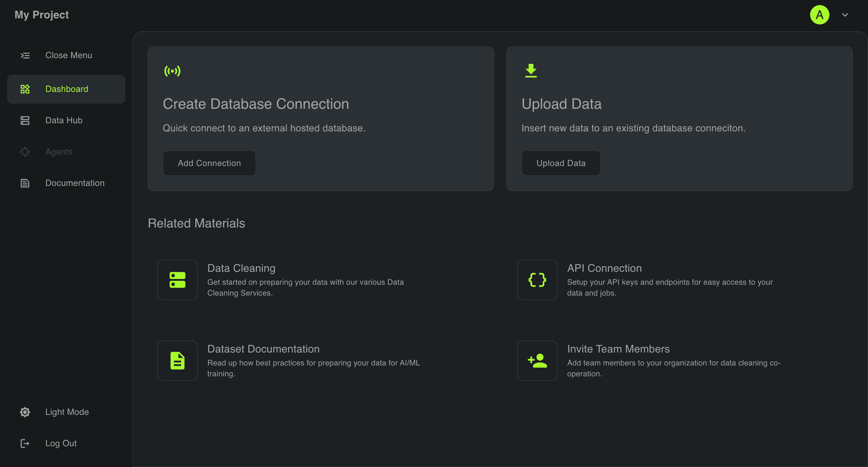Click text "Quick connect to an external hosted database."

point(264,128)
